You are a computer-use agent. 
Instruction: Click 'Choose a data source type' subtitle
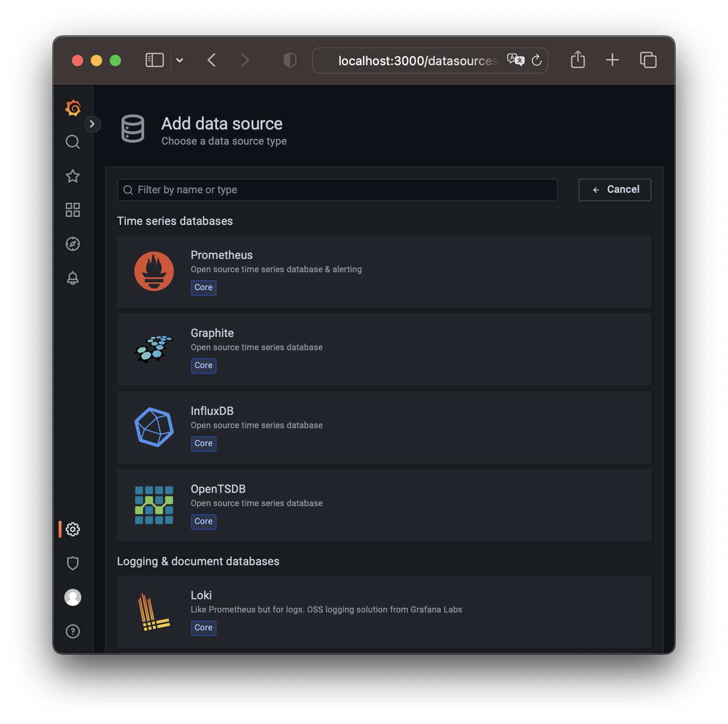point(224,141)
